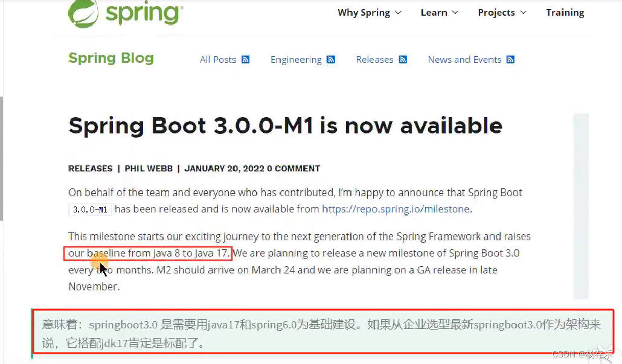Go to the Engineering blog category
The image size is (622, 364).
(x=296, y=60)
